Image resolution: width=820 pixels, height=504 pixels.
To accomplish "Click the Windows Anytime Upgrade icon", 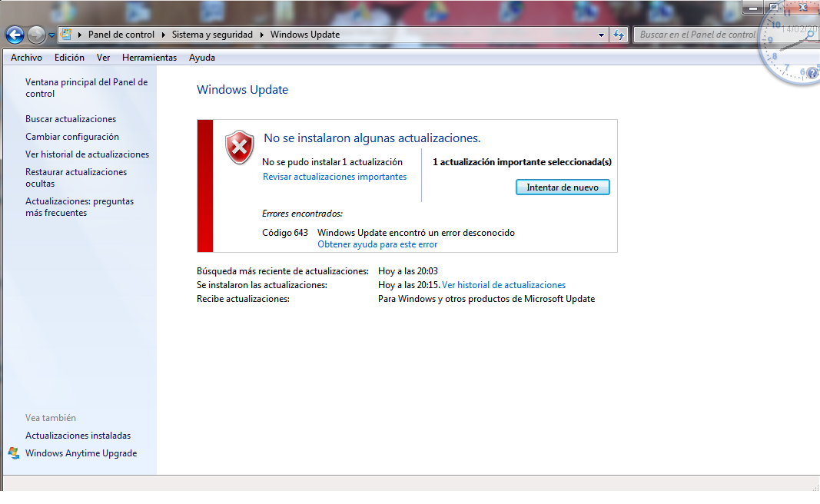I will point(14,453).
